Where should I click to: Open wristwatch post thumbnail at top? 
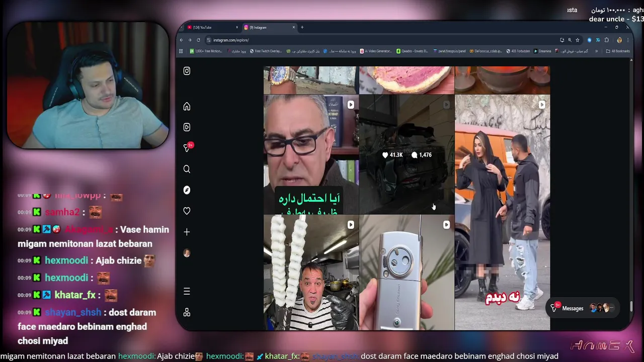pos(311,80)
